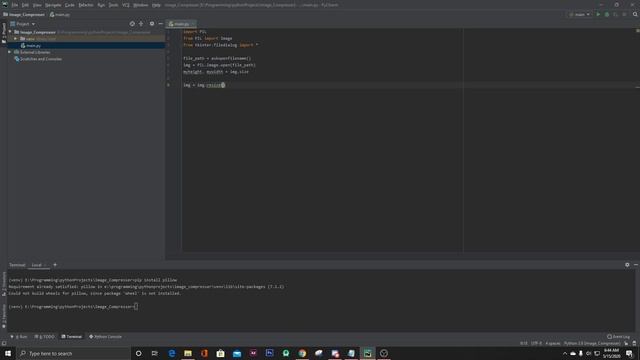This screenshot has width=640, height=360.
Task: Open Project panel gear settings icon
Action: 152,24
